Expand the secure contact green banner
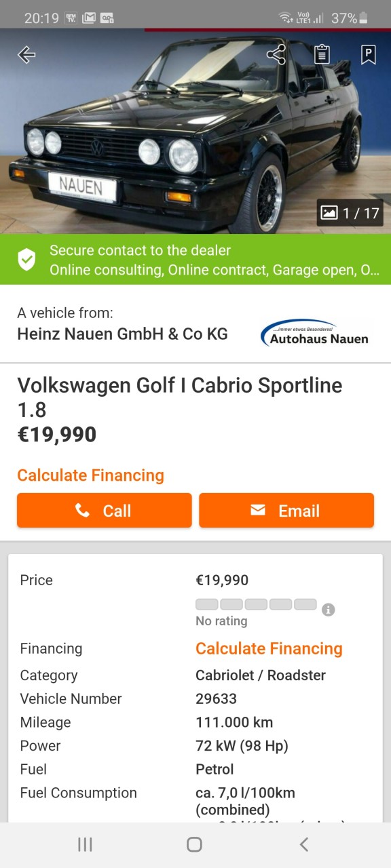The image size is (391, 868). pyautogui.click(x=195, y=260)
